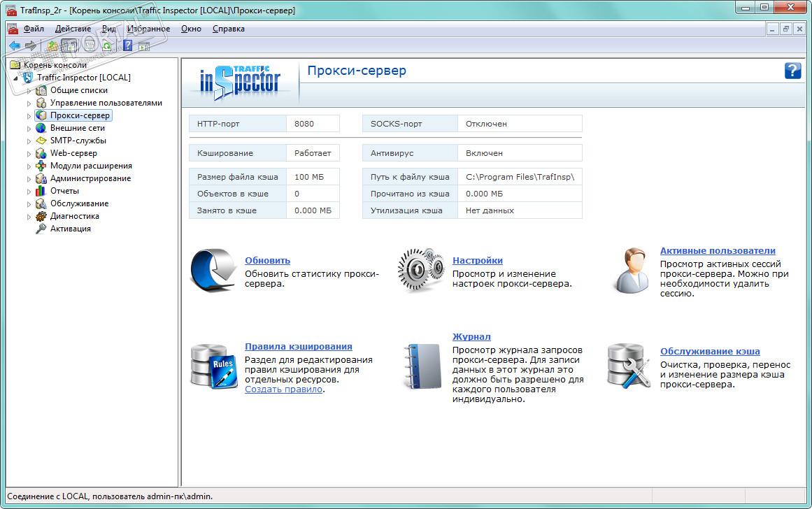Click the large help icon beside the Прокси-сервер header
The height and width of the screenshot is (509, 812).
(792, 71)
